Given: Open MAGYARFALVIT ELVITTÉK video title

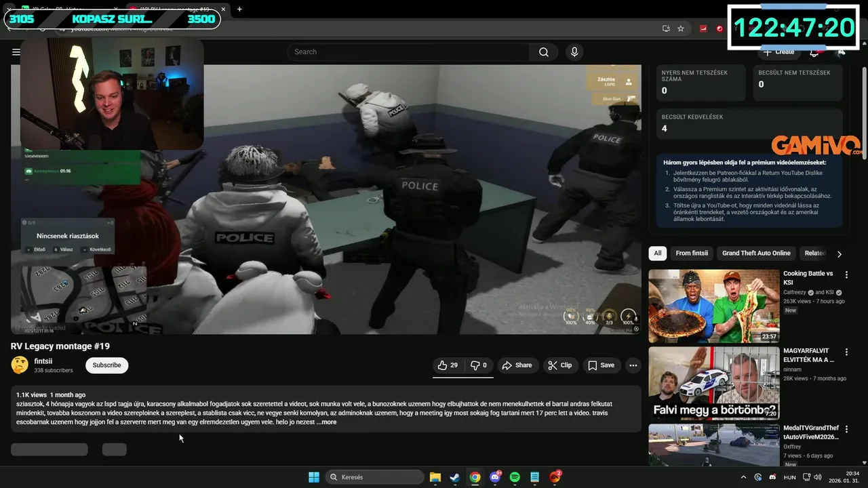Looking at the screenshot, I should (x=808, y=355).
